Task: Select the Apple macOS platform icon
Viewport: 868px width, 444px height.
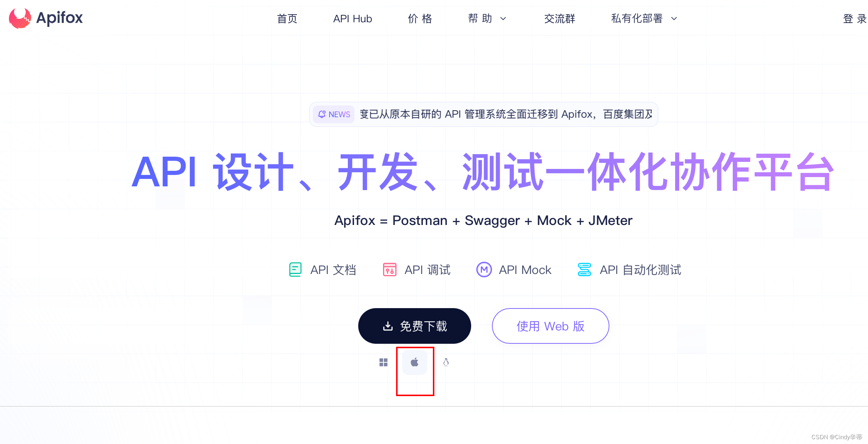Action: click(x=415, y=362)
